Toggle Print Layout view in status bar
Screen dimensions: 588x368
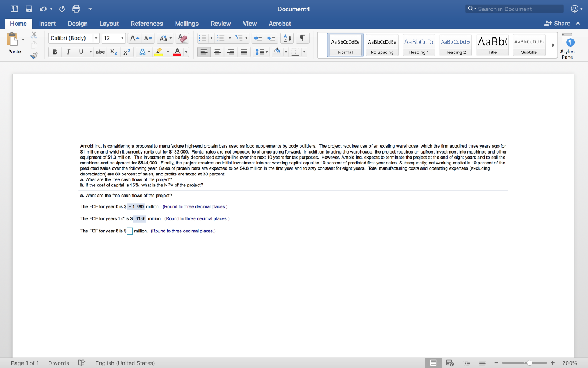click(x=433, y=363)
